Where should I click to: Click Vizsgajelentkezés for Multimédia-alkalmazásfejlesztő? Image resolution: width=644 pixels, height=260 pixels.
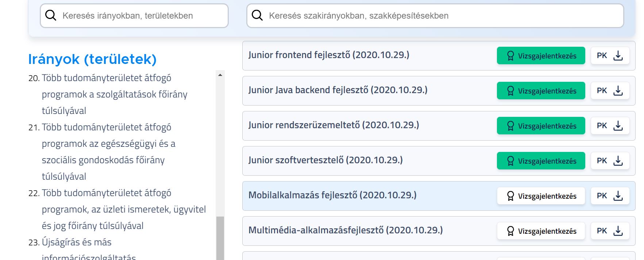pyautogui.click(x=541, y=231)
